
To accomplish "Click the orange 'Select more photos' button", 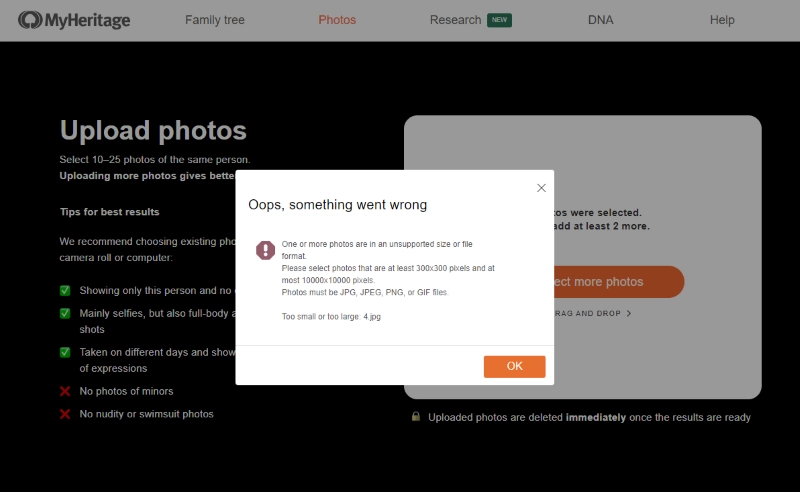I will click(x=620, y=282).
